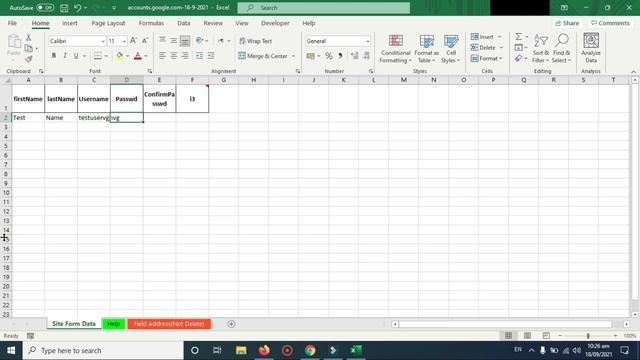This screenshot has height=360, width=640.
Task: Apply Comma Style format
Action: (x=340, y=56)
